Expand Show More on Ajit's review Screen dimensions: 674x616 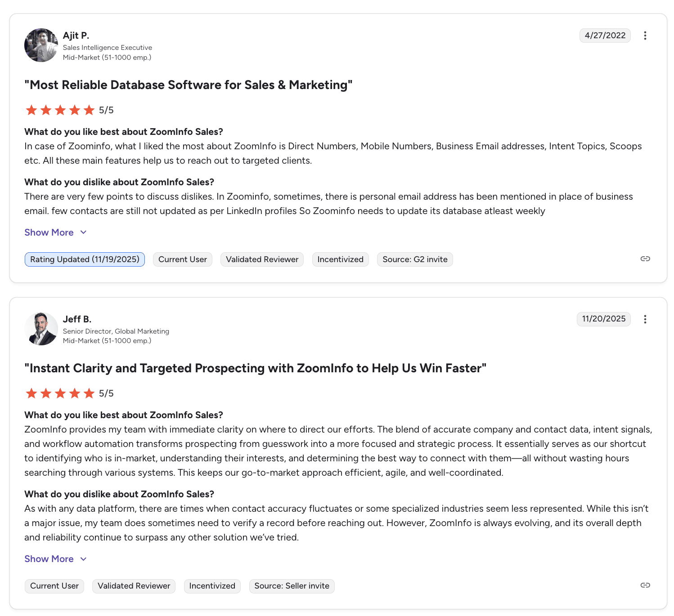click(x=49, y=232)
